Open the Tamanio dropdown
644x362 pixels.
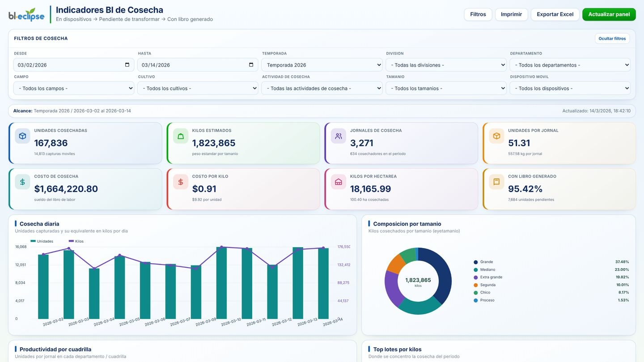[446, 88]
